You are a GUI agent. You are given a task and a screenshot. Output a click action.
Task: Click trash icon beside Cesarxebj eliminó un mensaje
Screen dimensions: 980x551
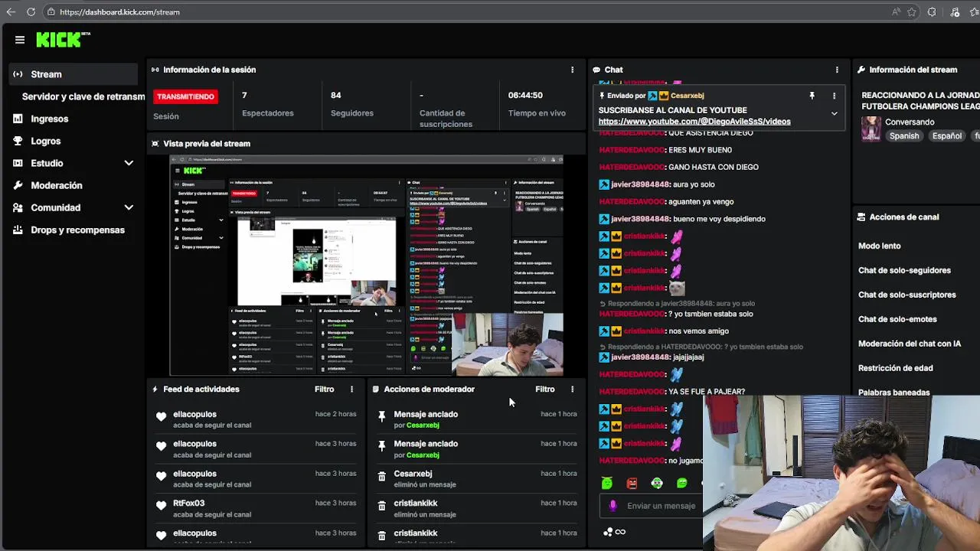point(382,476)
